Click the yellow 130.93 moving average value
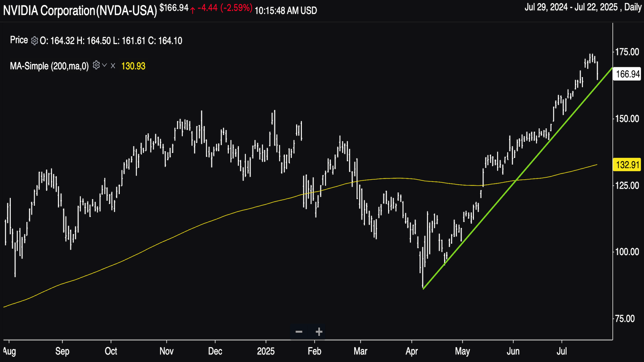The image size is (644, 362). coord(133,66)
